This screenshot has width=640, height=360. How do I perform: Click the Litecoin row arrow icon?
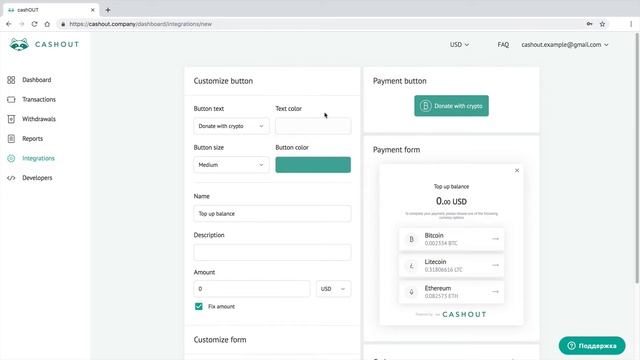[495, 265]
